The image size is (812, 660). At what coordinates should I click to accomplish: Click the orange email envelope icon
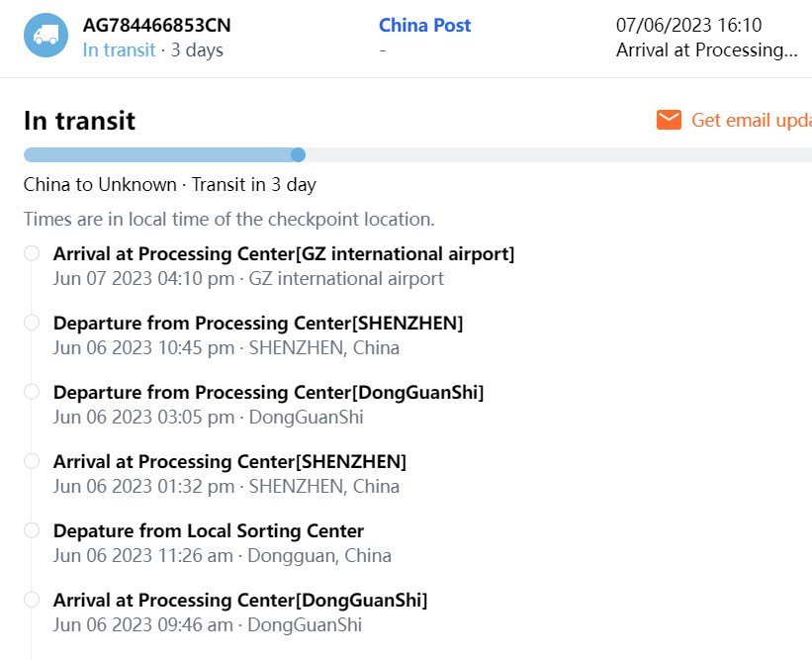[670, 120]
